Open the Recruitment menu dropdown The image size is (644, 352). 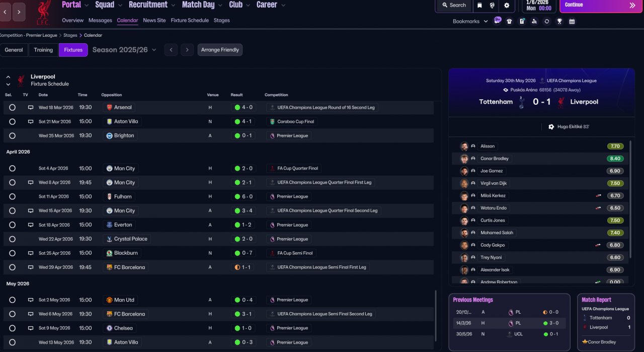pos(152,5)
